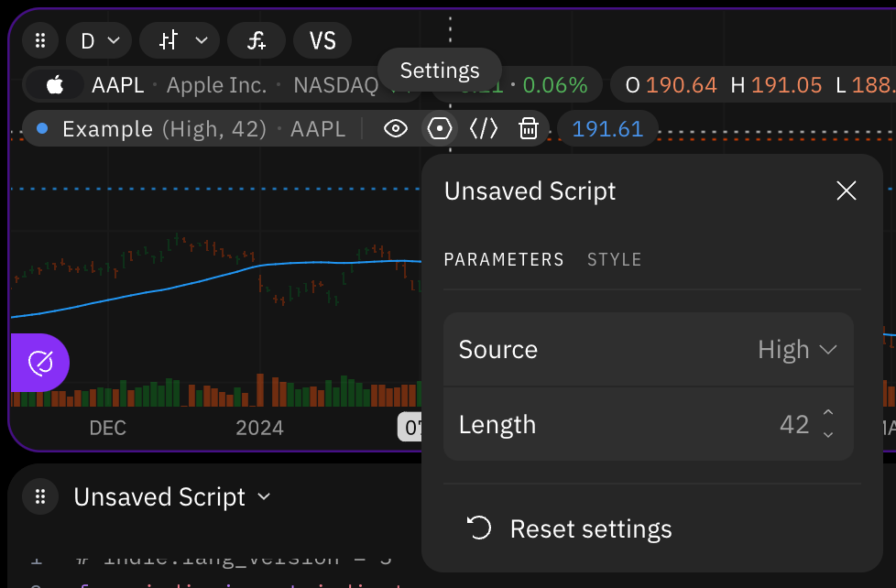896x588 pixels.
Task: Click the chart panel drag handle icon
Action: [x=40, y=40]
